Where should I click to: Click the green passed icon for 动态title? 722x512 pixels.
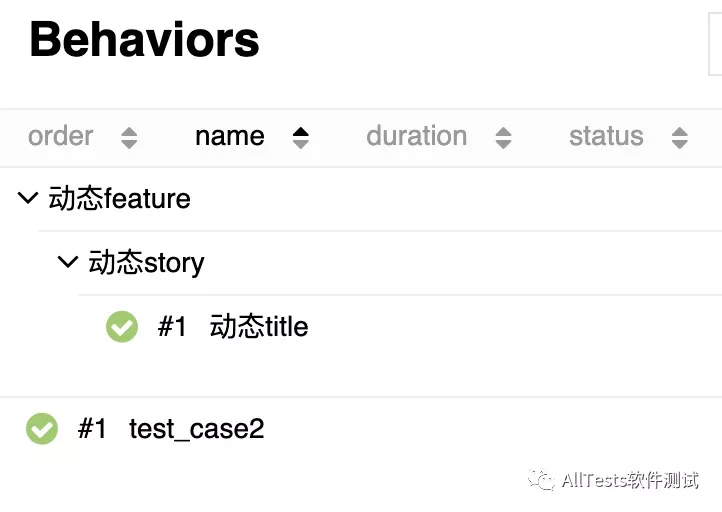tap(122, 327)
